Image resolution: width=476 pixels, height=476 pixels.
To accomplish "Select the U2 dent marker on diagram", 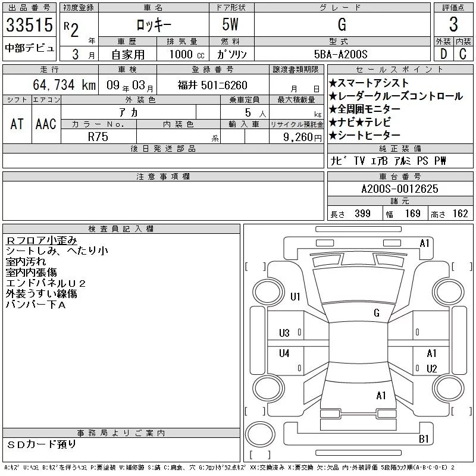I will [431, 368].
